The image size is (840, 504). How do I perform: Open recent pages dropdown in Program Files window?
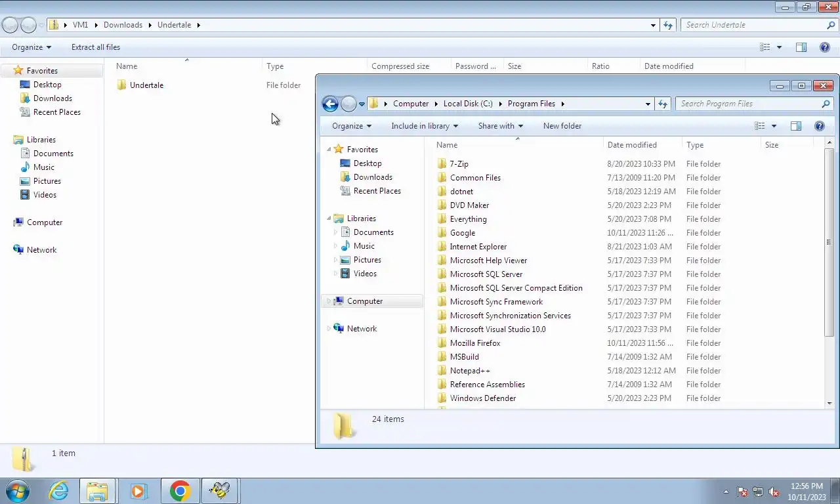362,104
